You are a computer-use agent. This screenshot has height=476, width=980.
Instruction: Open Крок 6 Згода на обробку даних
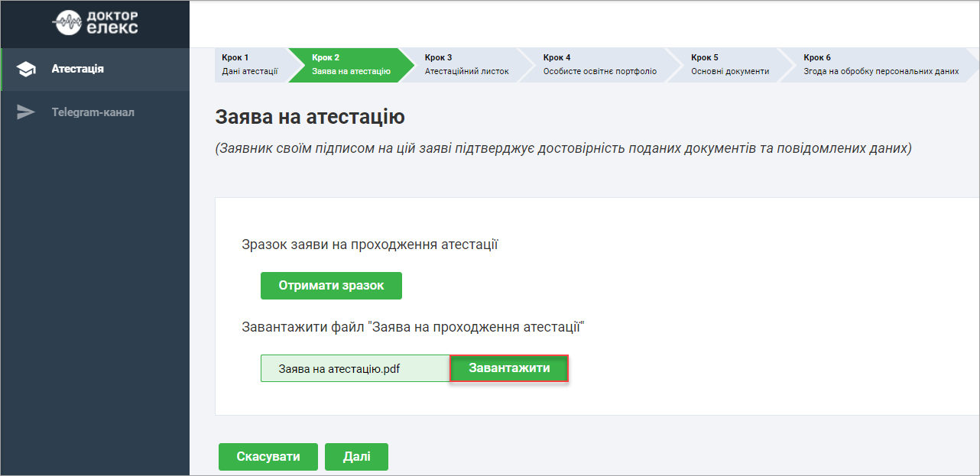pyautogui.click(x=881, y=64)
